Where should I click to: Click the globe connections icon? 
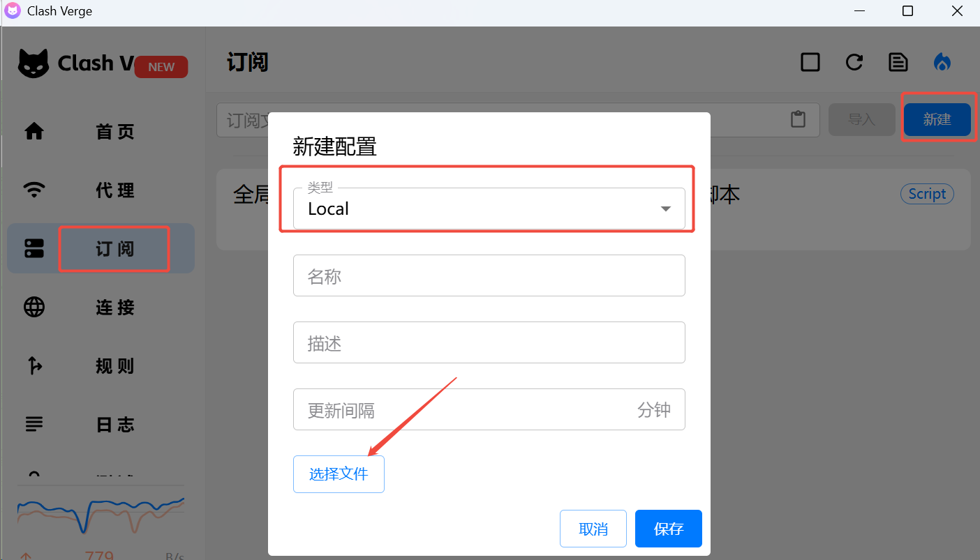click(x=34, y=307)
